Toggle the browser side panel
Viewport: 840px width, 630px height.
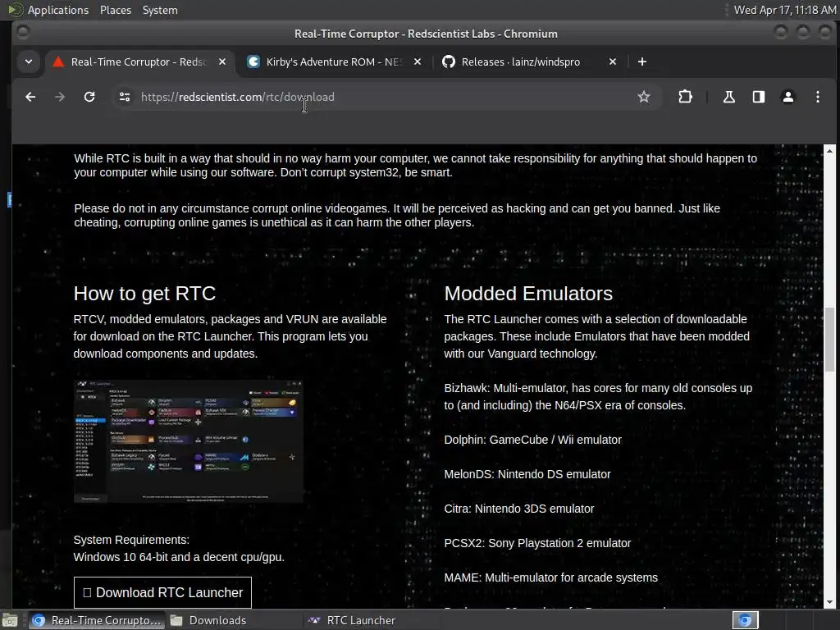pyautogui.click(x=759, y=97)
